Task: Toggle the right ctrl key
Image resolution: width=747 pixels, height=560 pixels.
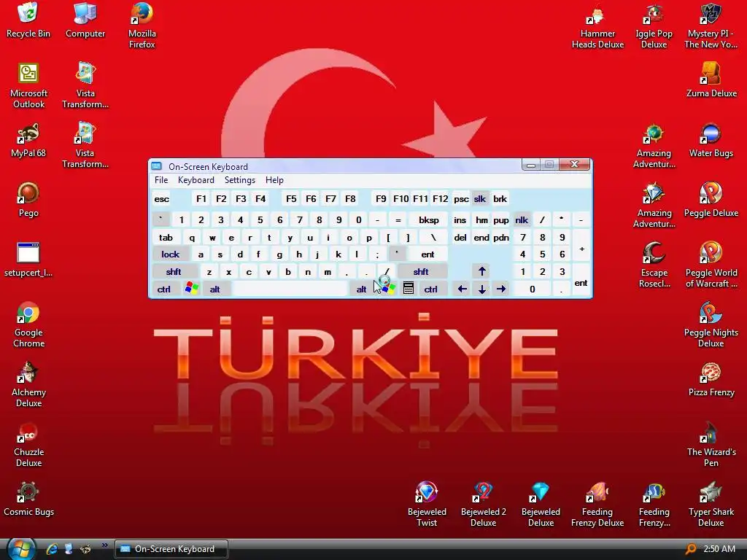Action: [432, 289]
